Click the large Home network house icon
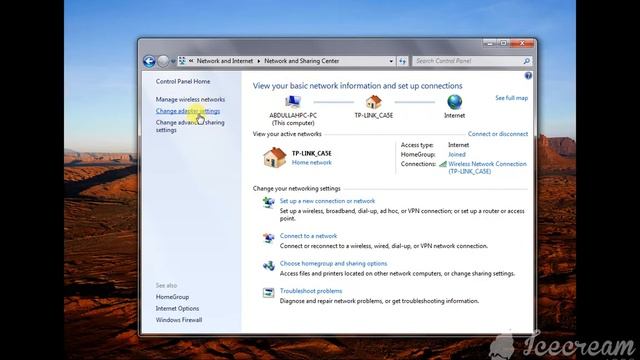The image size is (640, 360). [x=275, y=158]
